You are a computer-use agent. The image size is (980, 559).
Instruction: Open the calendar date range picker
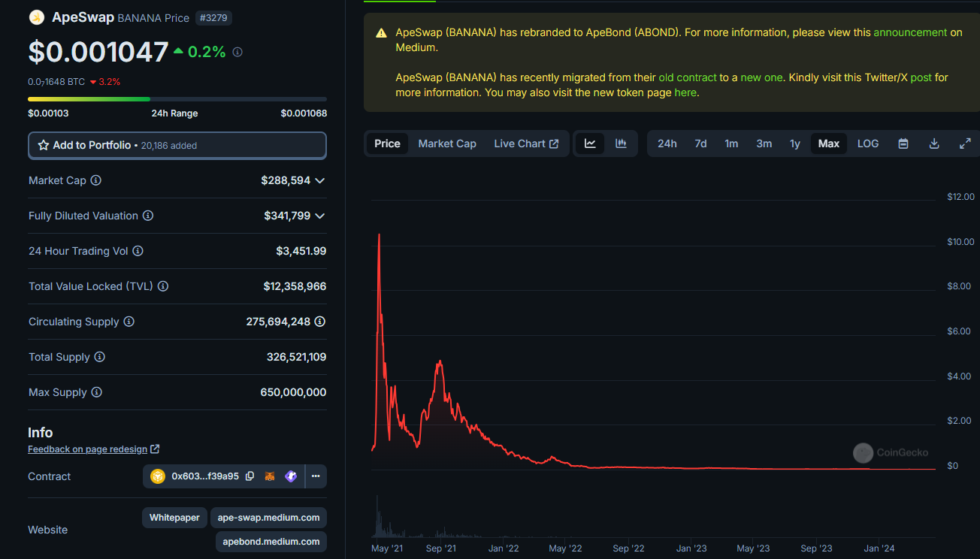903,144
